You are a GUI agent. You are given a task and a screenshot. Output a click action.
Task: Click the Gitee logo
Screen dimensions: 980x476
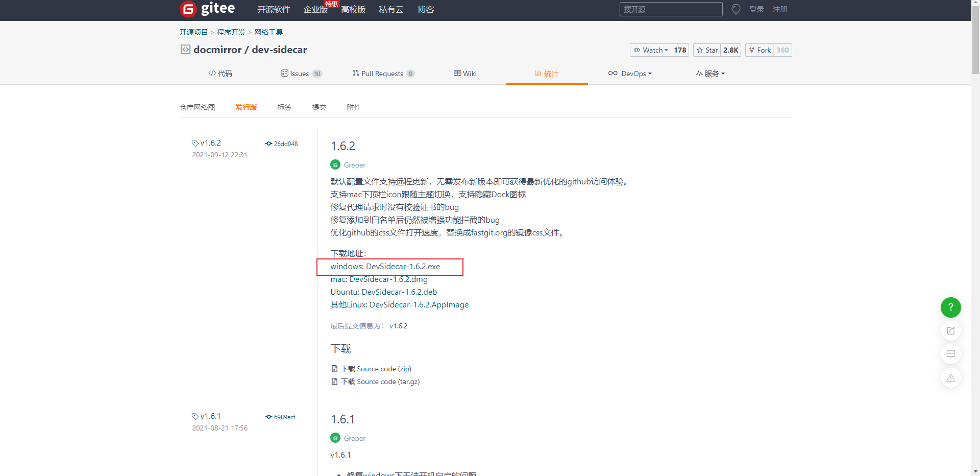tap(207, 9)
